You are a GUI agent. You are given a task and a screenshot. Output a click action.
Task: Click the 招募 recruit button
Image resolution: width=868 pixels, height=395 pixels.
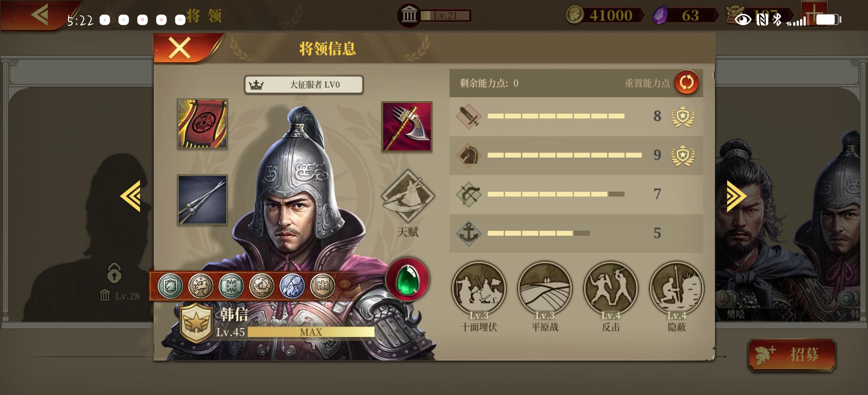(792, 354)
